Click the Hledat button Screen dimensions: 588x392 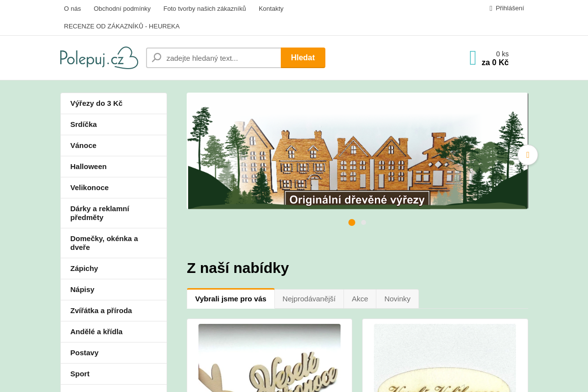303,58
